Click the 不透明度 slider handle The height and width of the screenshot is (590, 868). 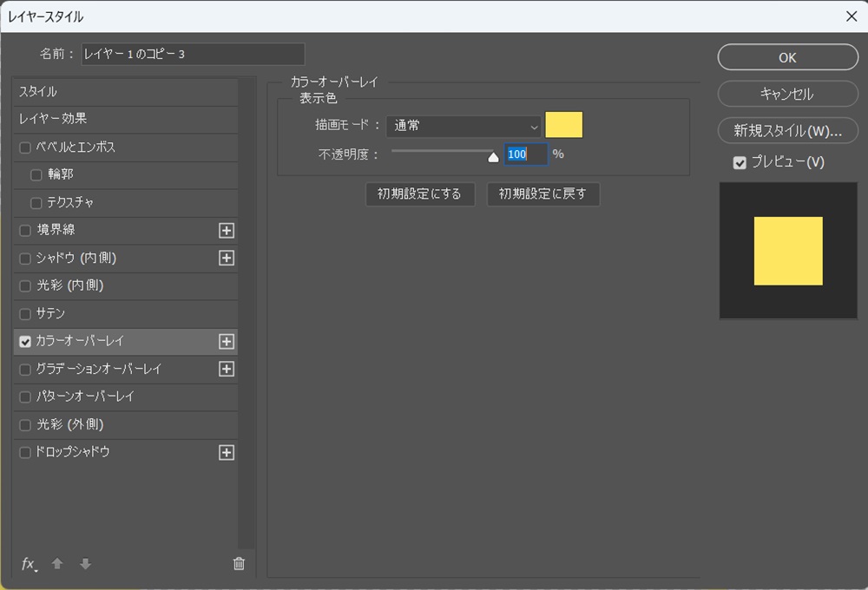point(493,157)
